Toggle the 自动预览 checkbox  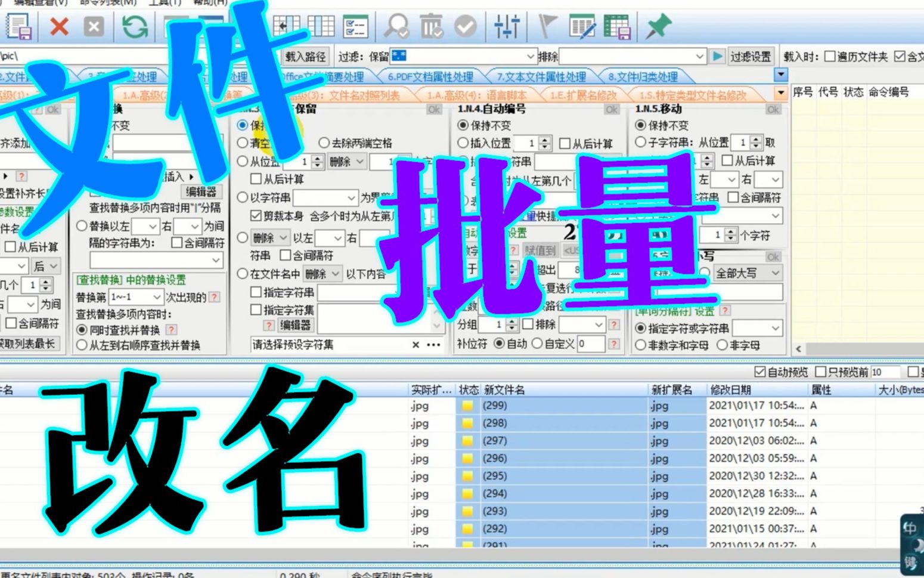(759, 372)
